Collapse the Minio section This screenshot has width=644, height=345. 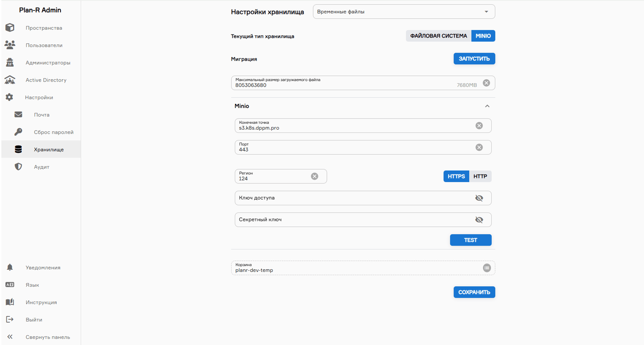487,106
